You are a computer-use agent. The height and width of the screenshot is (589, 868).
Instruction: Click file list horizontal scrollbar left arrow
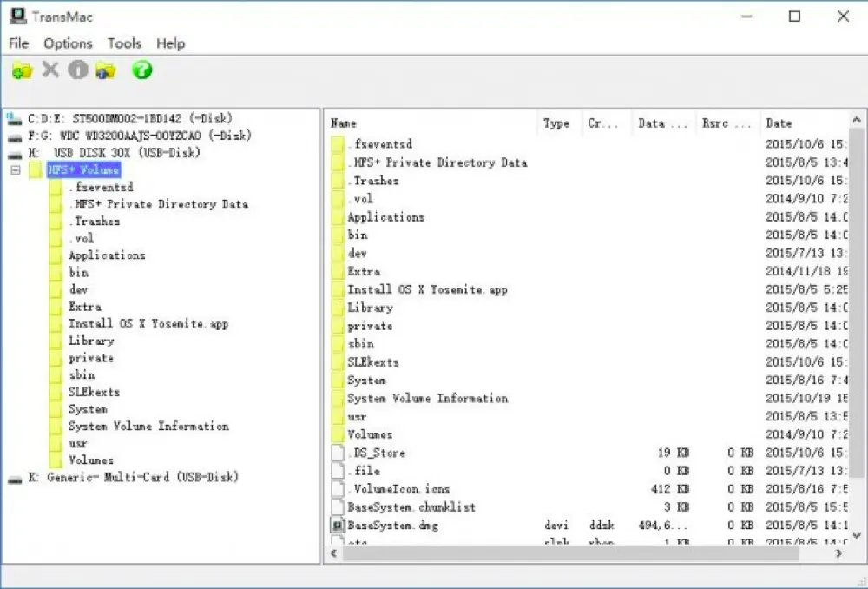(x=334, y=553)
